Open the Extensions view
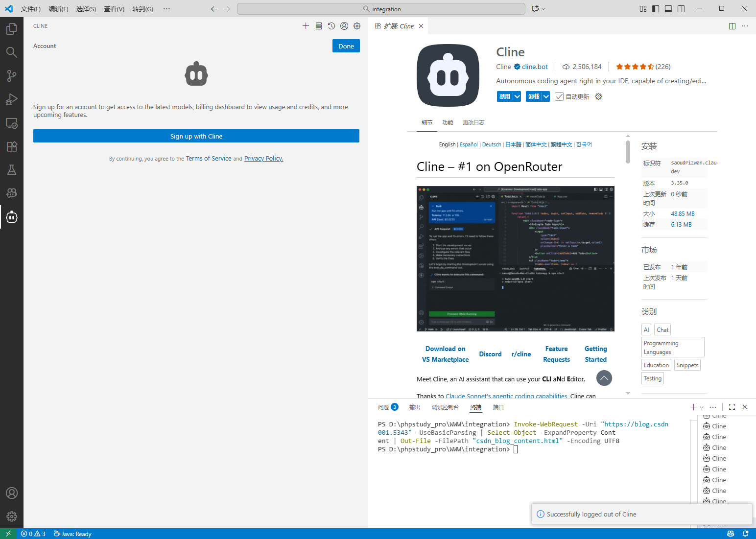This screenshot has height=539, width=756. pos(12,146)
